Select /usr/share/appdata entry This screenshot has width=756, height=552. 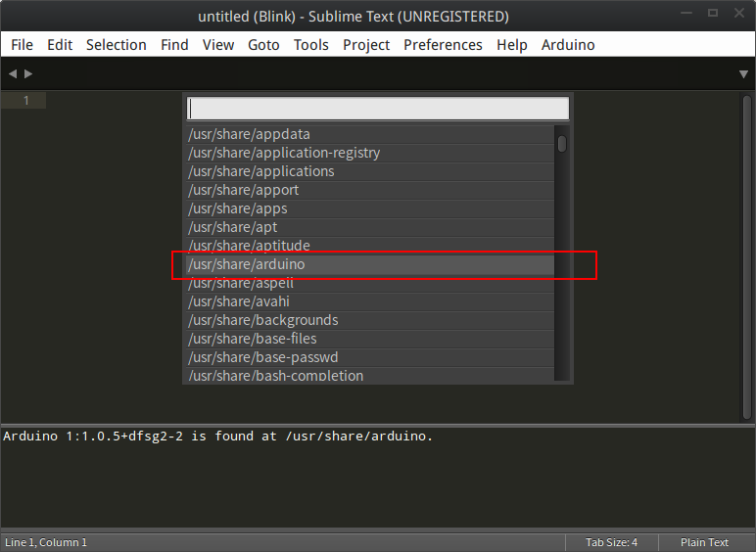click(370, 134)
